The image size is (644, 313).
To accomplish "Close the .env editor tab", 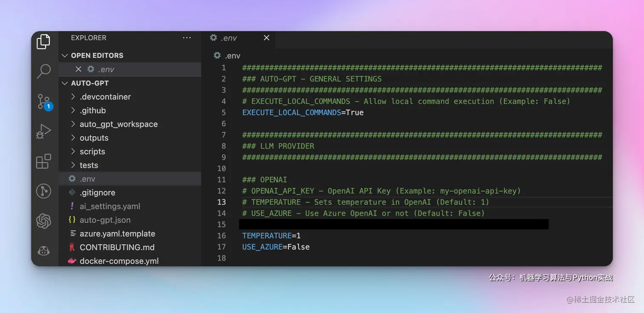I will [x=267, y=38].
